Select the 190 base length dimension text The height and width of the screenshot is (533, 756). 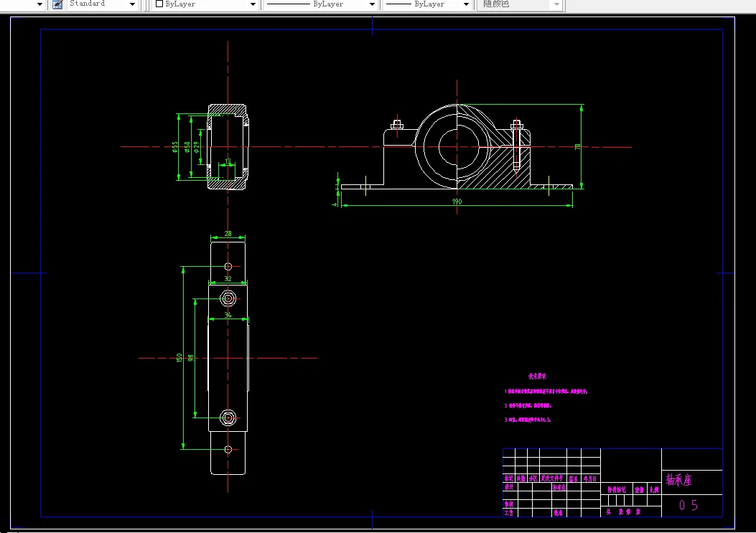(x=457, y=202)
